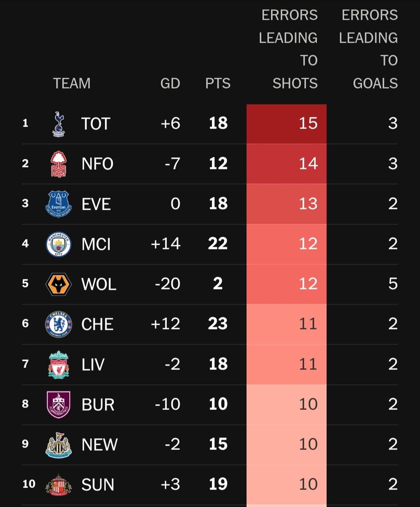The image size is (420, 507).
Task: Click the Nottingham Forest crest icon
Action: point(59,164)
